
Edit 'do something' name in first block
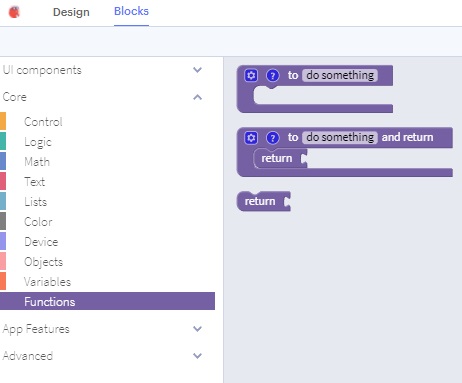coord(340,75)
